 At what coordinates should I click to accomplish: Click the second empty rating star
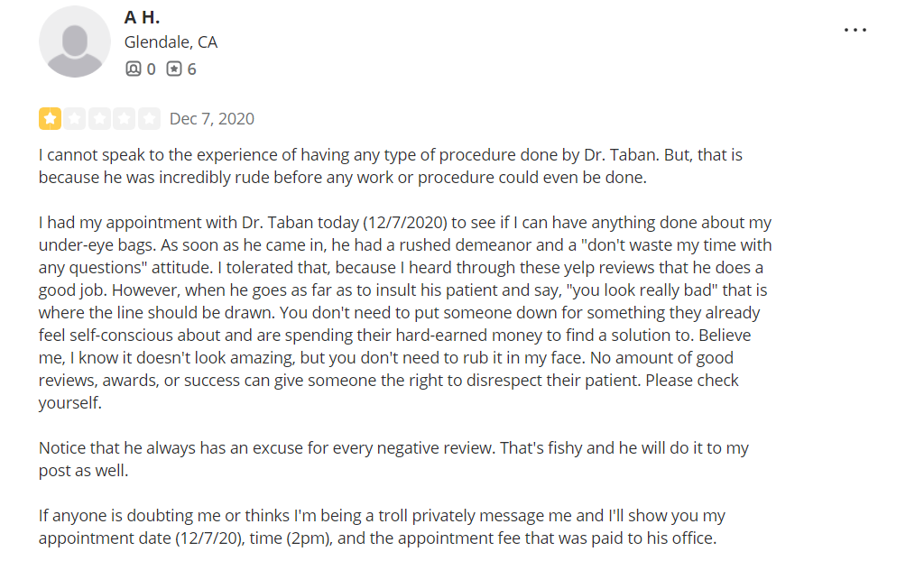(75, 118)
